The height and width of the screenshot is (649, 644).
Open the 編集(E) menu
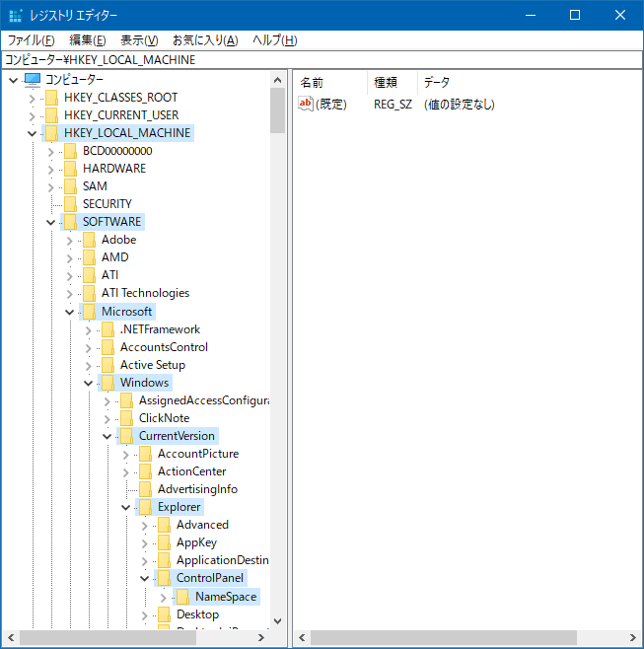[88, 40]
